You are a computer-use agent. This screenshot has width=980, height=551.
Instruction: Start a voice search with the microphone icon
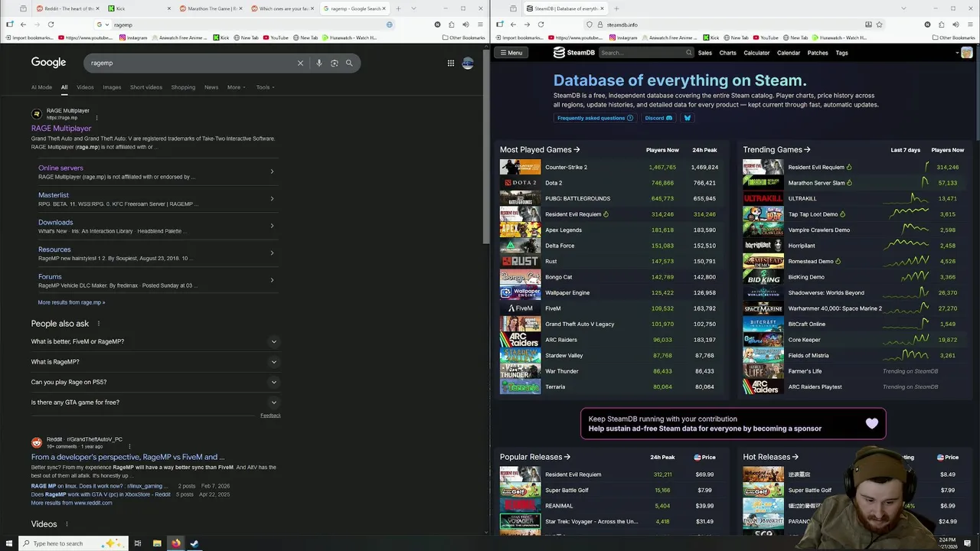pos(319,63)
